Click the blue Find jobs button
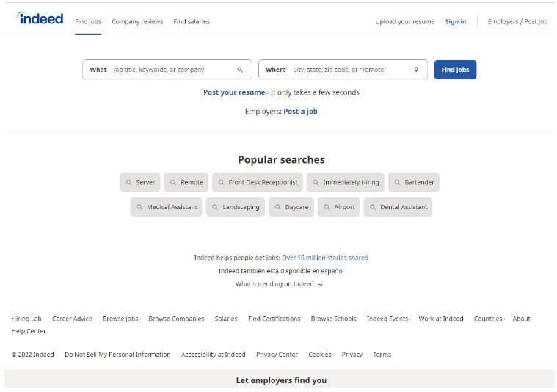The height and width of the screenshot is (392, 557). click(455, 70)
